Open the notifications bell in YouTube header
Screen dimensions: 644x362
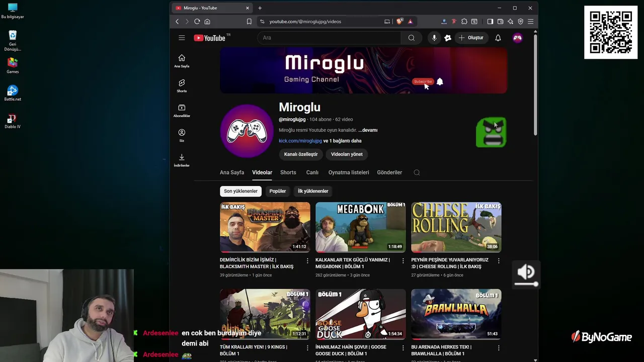(498, 38)
